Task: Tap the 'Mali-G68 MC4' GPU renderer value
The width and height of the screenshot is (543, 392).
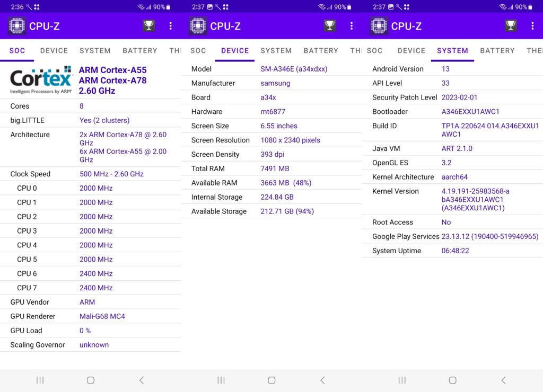Action: pos(102,316)
